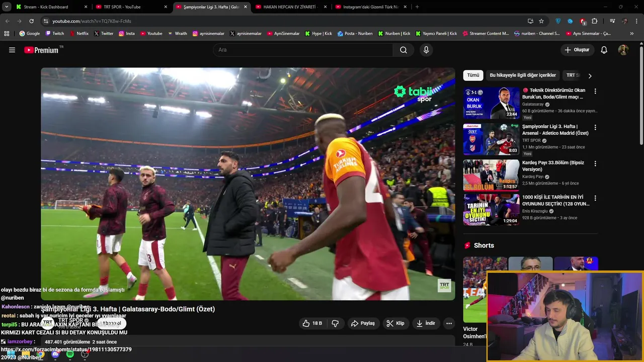Open the Posta - Nuriben bookmark
644x362 pixels.
pos(355,34)
